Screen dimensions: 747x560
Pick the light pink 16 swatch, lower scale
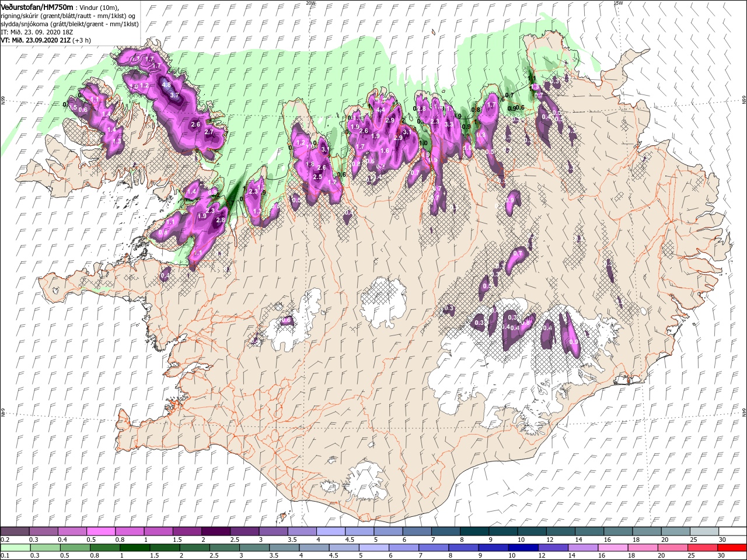click(612, 548)
